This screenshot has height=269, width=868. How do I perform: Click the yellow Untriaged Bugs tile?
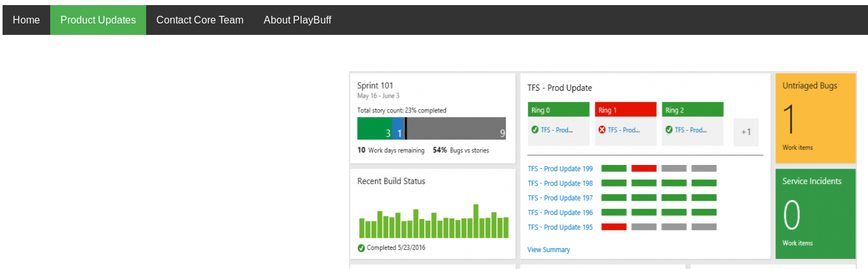(x=815, y=119)
